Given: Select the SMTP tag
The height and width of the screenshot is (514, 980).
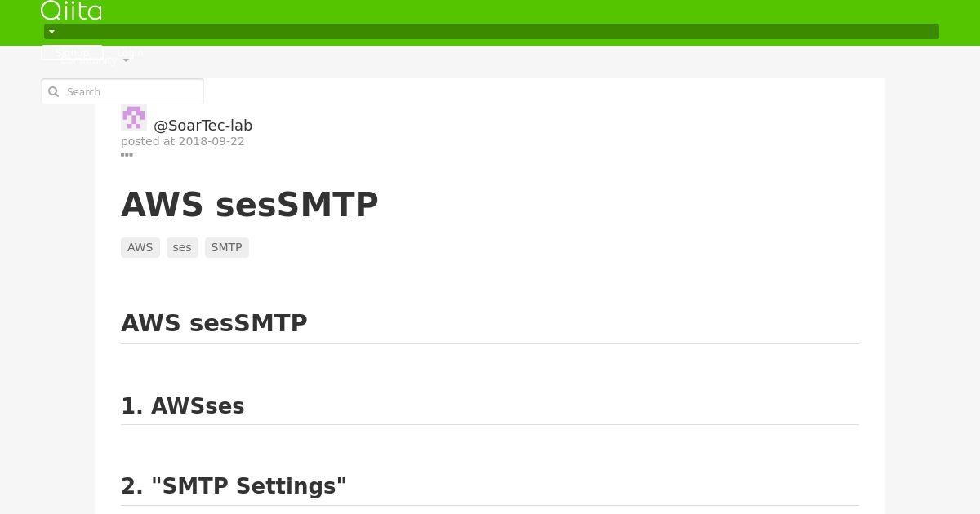Looking at the screenshot, I should click(x=227, y=247).
